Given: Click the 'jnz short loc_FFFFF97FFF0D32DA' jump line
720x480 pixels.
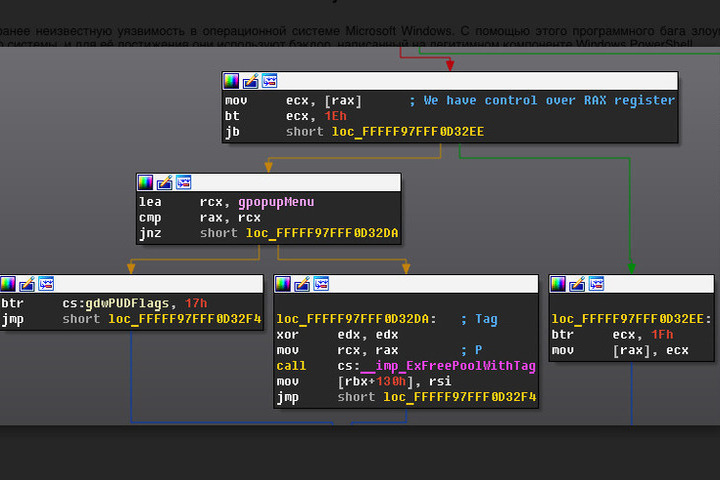Looking at the screenshot, I should [x=269, y=233].
